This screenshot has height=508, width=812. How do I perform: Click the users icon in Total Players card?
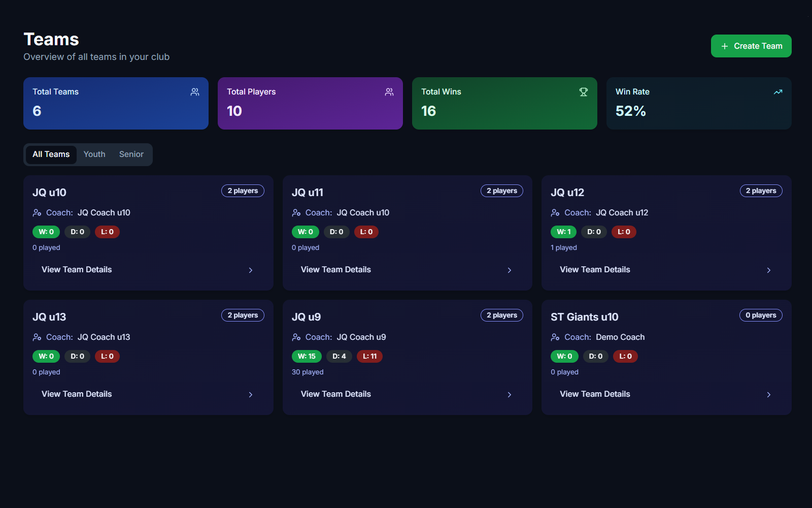click(x=389, y=92)
